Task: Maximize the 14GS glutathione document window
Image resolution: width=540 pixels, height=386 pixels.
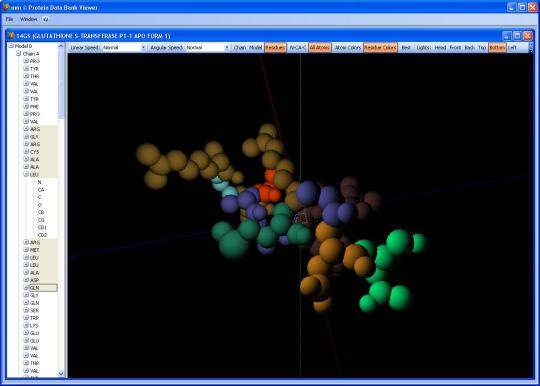Action: click(x=517, y=36)
